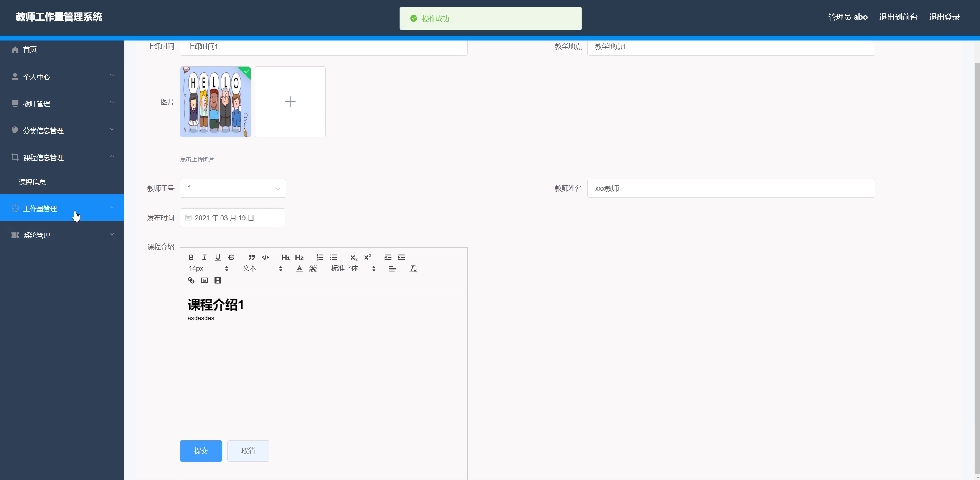
Task: Click 退出登录 to log out
Action: [944, 17]
